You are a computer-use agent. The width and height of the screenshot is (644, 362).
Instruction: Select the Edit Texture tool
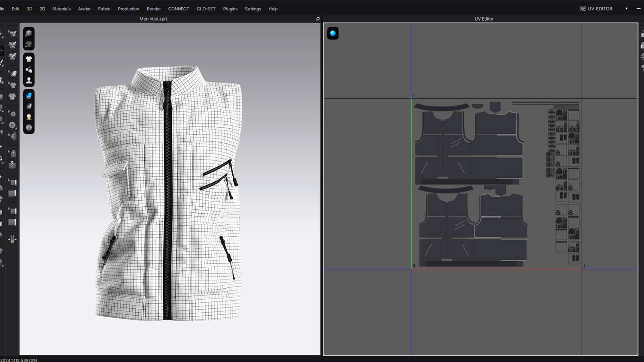click(x=12, y=74)
